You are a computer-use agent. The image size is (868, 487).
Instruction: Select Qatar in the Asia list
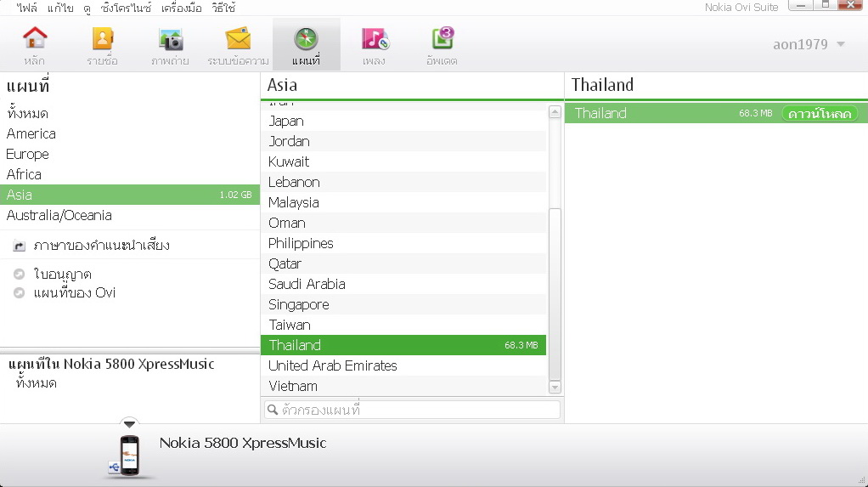(x=403, y=263)
